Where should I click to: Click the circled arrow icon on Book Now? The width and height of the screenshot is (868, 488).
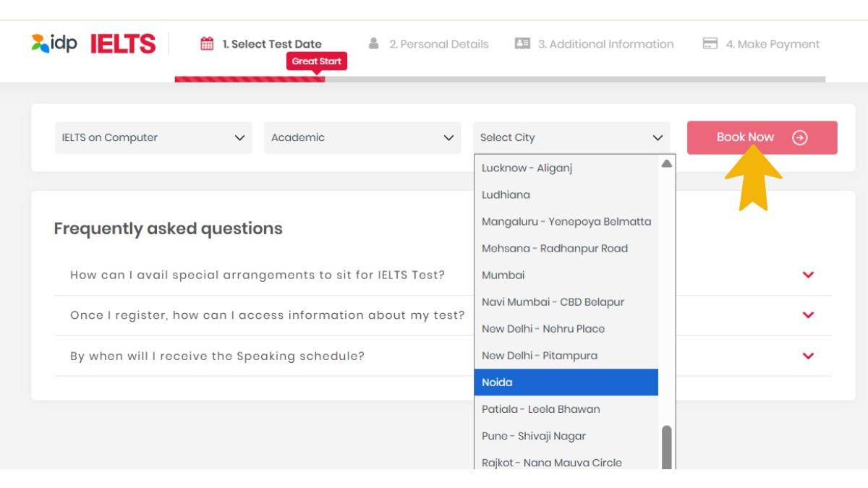click(799, 137)
